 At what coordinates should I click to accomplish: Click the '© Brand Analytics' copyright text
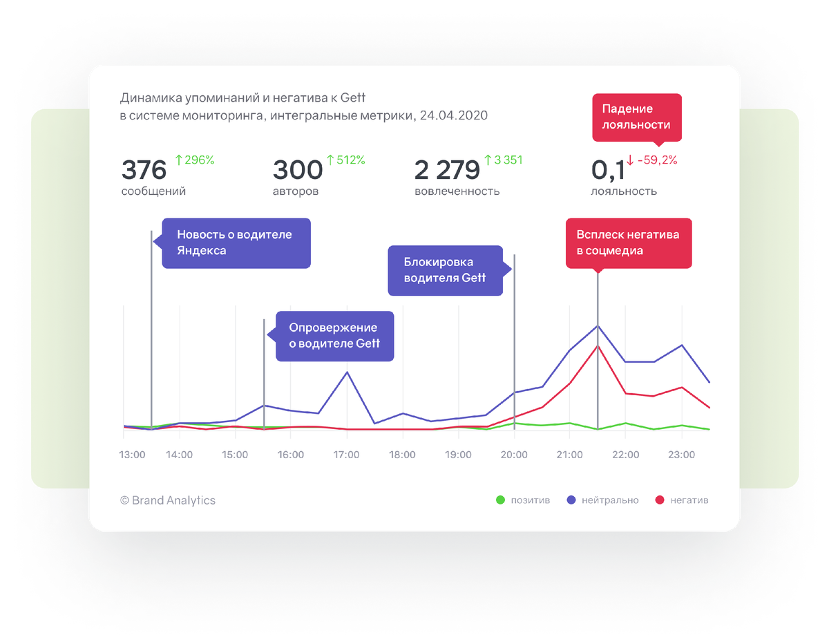(x=168, y=500)
